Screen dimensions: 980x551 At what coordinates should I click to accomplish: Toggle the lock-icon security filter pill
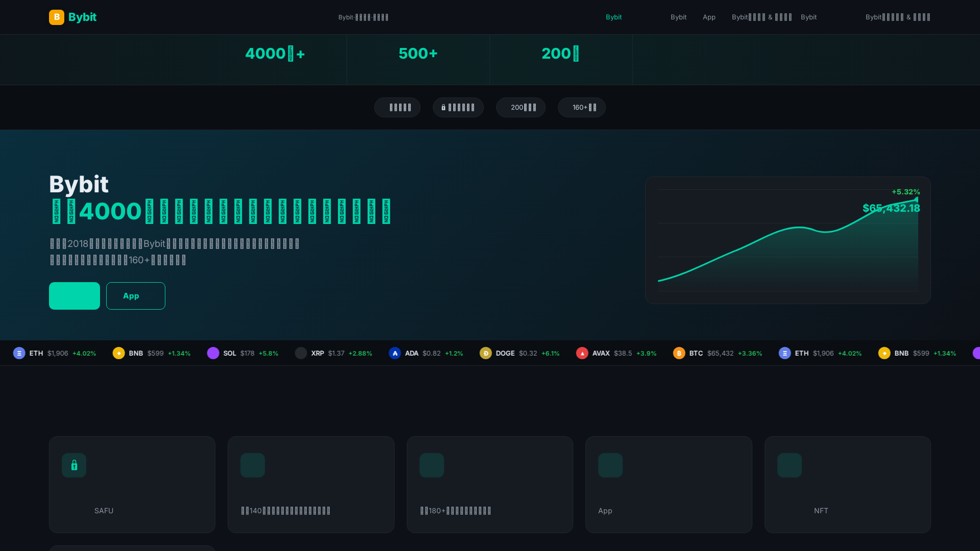458,107
